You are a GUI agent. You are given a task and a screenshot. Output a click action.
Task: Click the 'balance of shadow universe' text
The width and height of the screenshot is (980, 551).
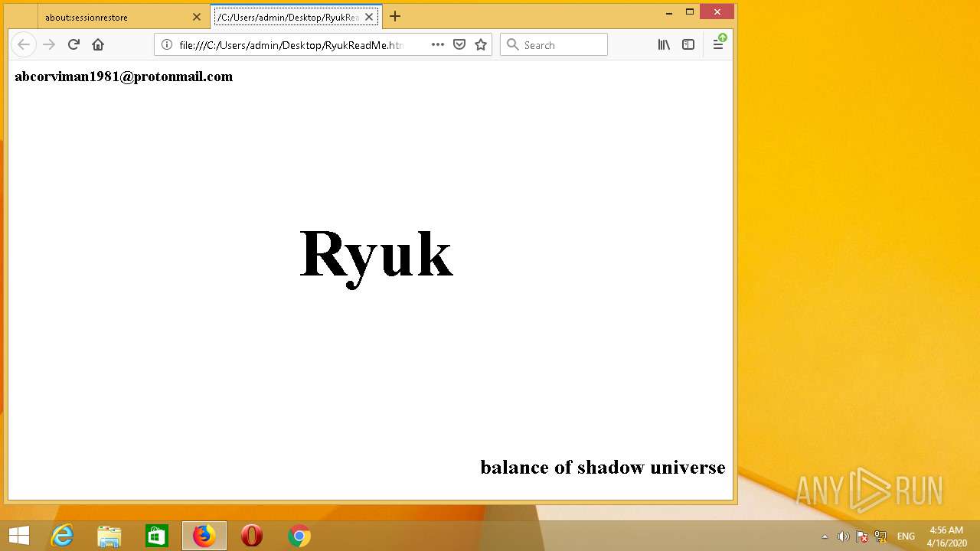[603, 467]
